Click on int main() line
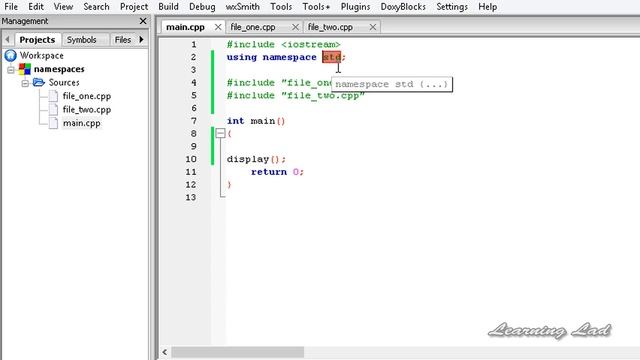The height and width of the screenshot is (360, 640). (x=256, y=121)
